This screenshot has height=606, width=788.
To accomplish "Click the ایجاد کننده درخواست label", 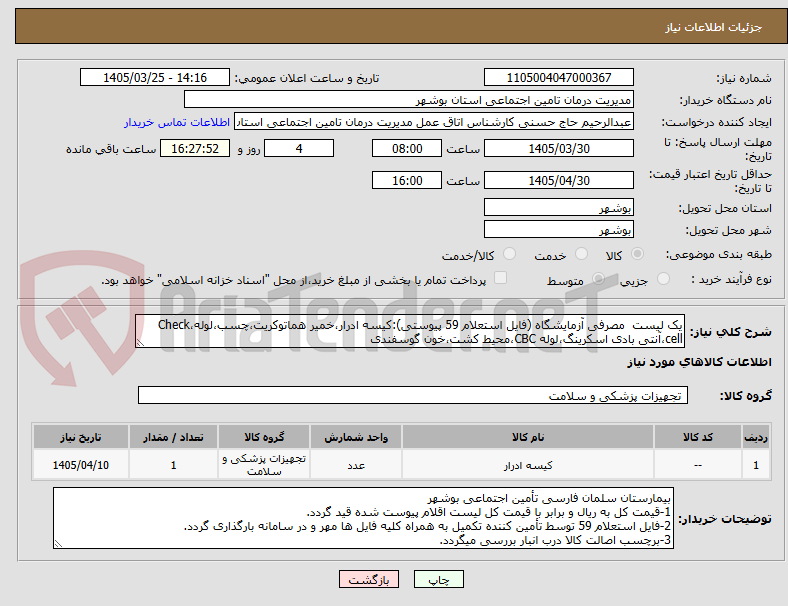I will [x=717, y=123].
